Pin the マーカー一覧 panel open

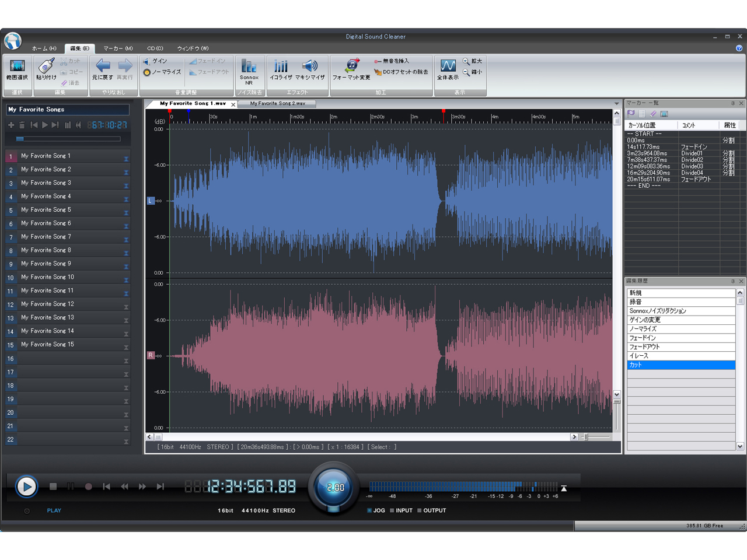click(x=734, y=103)
